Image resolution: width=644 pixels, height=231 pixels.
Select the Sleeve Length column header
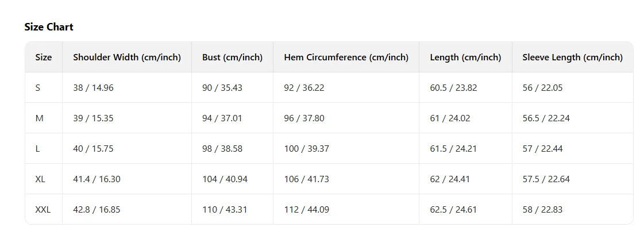pos(572,57)
